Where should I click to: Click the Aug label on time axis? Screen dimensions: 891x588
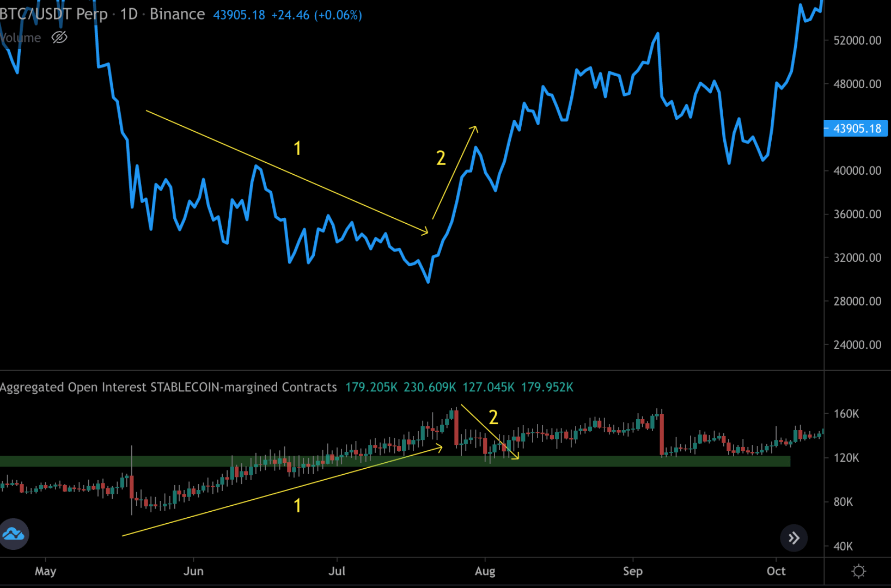[485, 571]
